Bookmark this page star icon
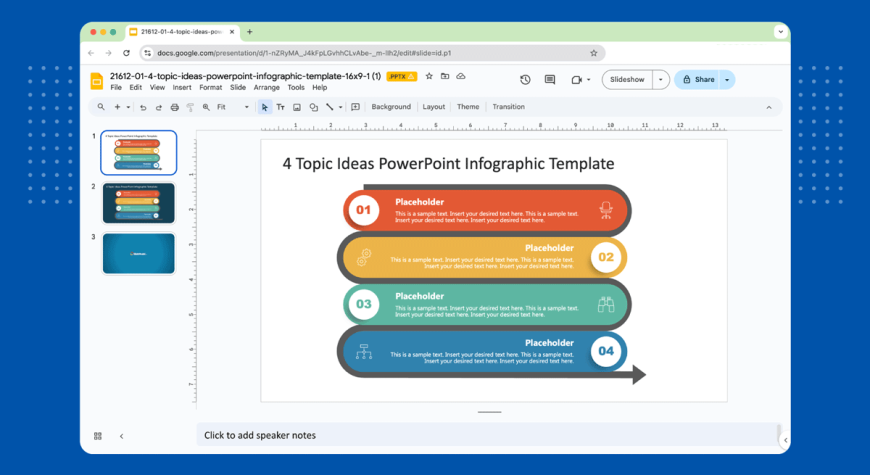The image size is (870, 475). click(594, 53)
